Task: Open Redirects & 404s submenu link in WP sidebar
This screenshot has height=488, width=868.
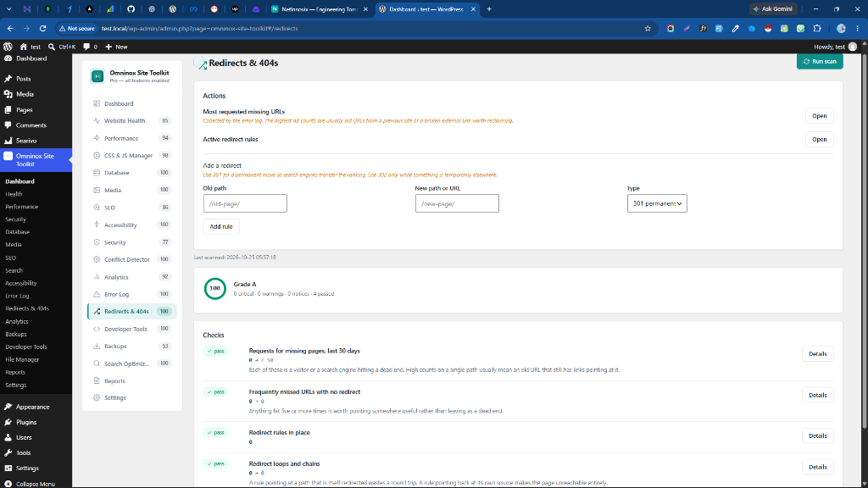Action: [x=27, y=308]
